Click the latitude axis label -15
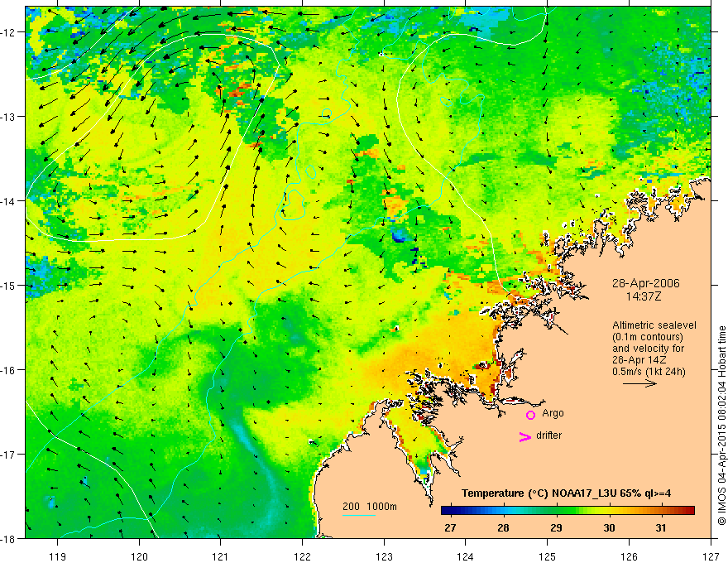Image resolution: width=728 pixels, height=563 pixels. tap(9, 285)
